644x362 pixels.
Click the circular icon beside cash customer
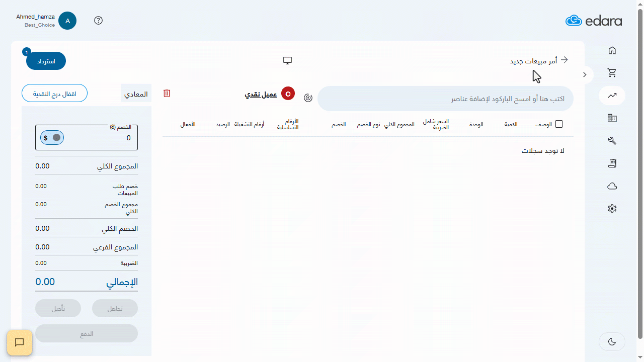(x=308, y=98)
